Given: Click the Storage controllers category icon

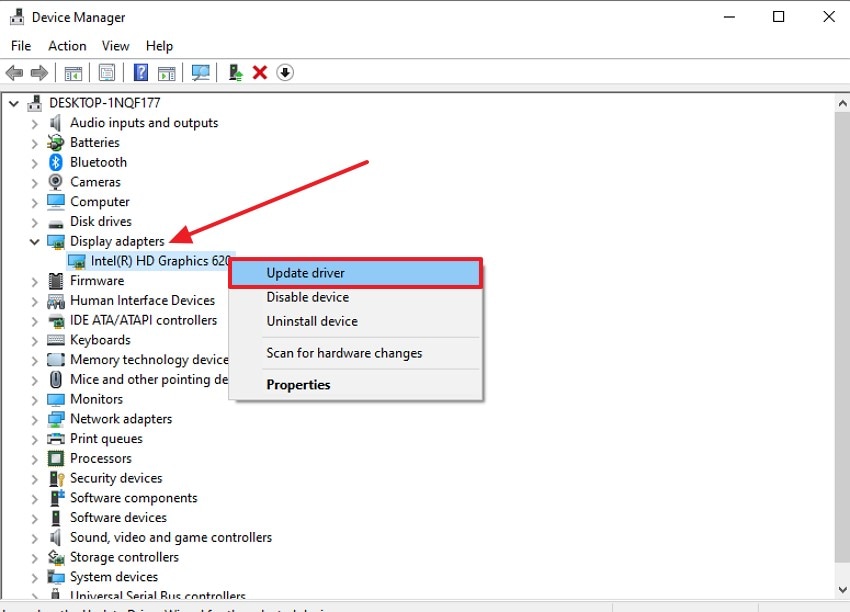Looking at the screenshot, I should click(x=56, y=557).
